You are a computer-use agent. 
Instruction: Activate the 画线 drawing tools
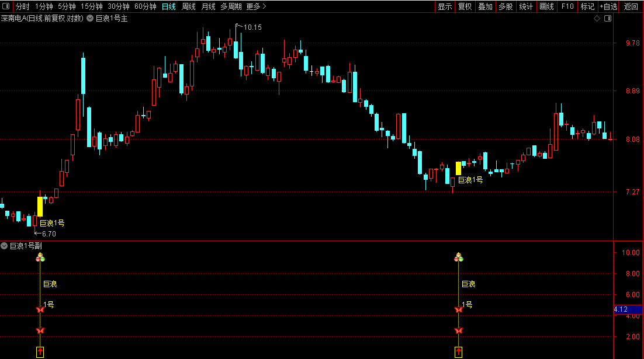coord(546,6)
